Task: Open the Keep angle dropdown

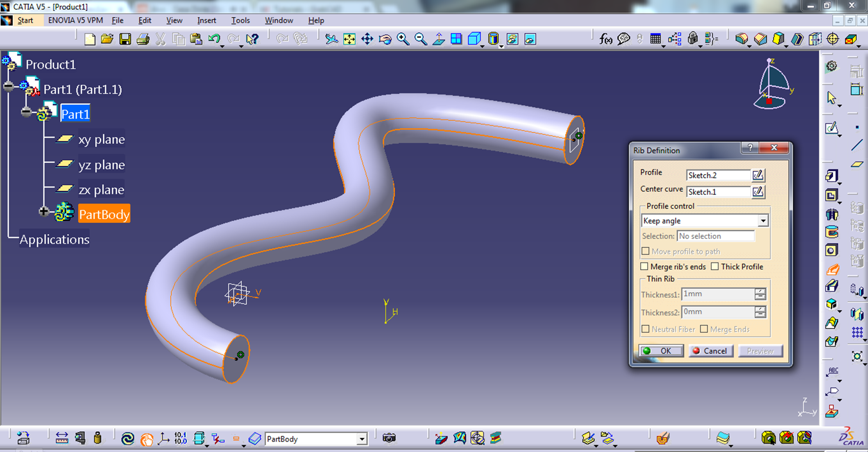Action: (x=762, y=220)
